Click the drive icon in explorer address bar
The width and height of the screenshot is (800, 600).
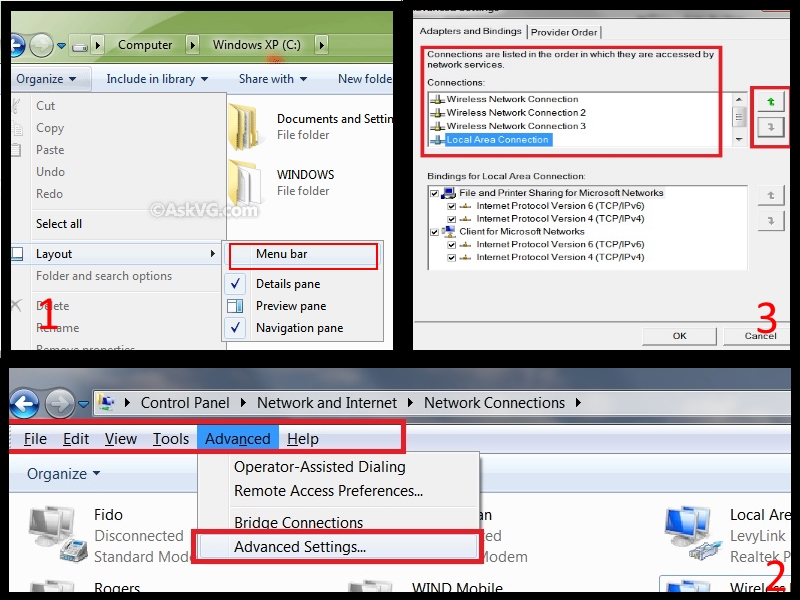tap(80, 46)
